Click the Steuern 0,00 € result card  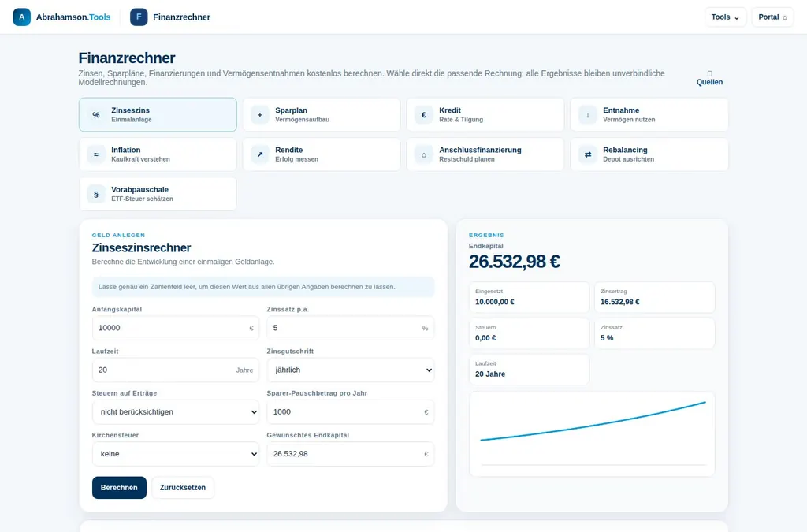coord(529,333)
